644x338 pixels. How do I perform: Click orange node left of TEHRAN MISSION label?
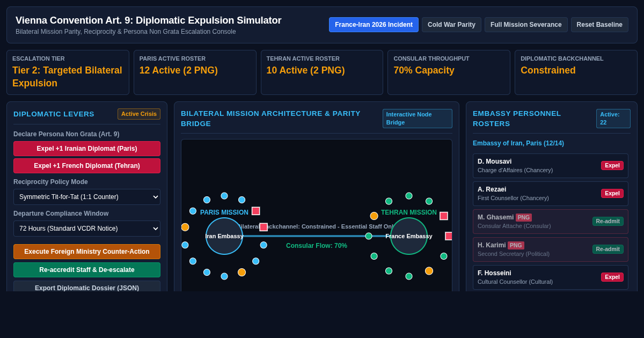tap(374, 216)
